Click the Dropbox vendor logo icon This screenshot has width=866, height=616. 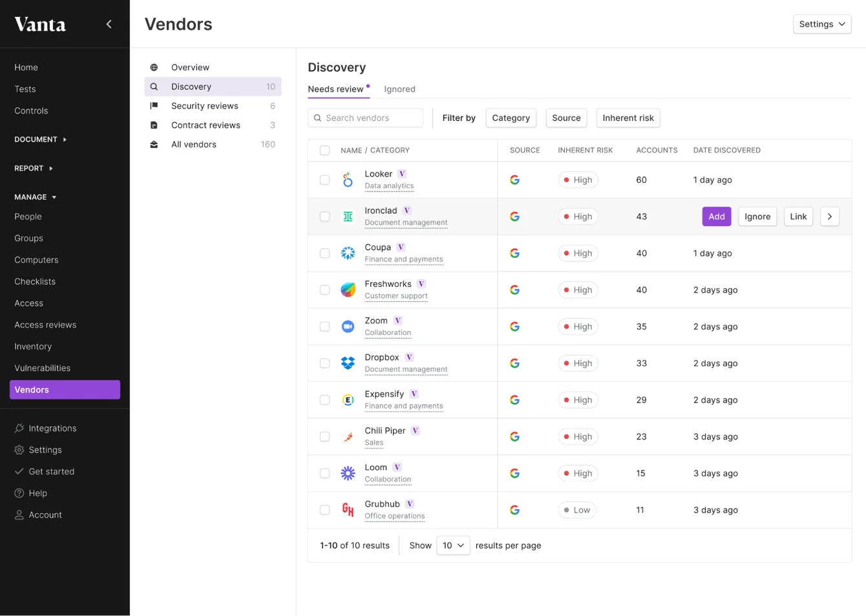click(x=348, y=363)
